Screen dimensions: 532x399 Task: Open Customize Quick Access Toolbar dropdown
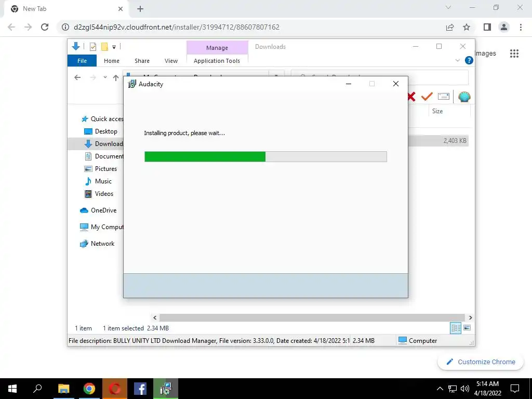(114, 47)
